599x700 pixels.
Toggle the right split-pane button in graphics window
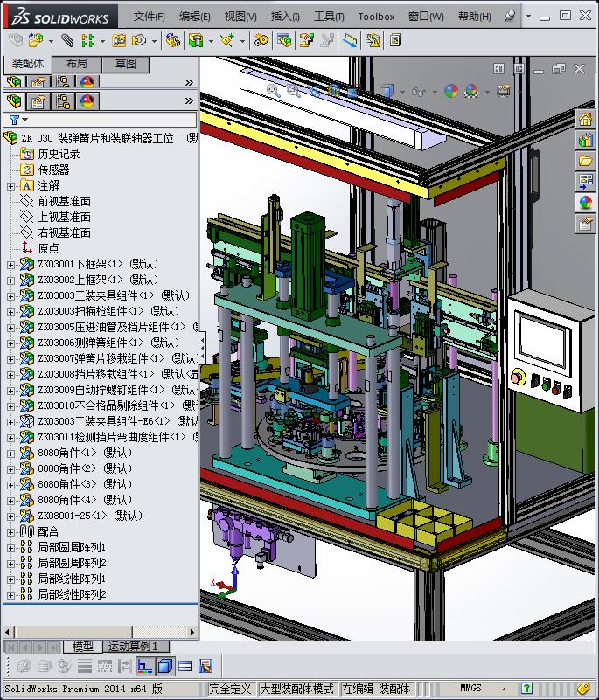(x=519, y=68)
